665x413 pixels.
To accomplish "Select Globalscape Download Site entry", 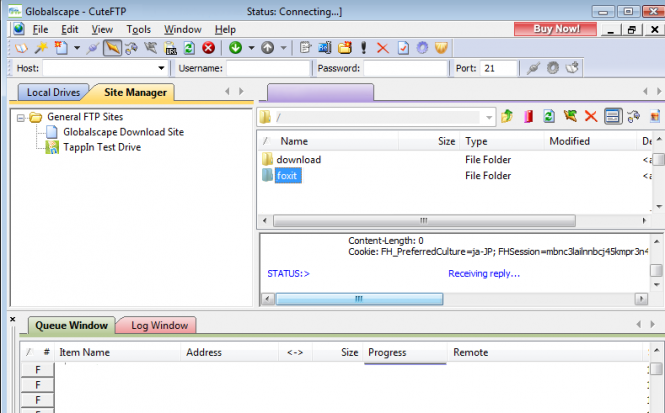I will [x=123, y=132].
